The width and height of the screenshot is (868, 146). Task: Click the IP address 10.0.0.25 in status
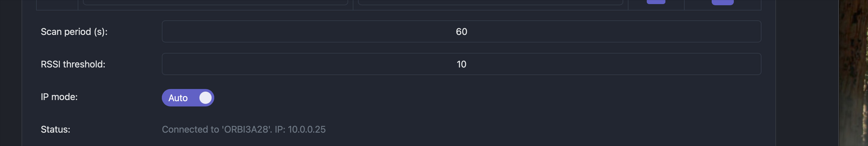307,129
